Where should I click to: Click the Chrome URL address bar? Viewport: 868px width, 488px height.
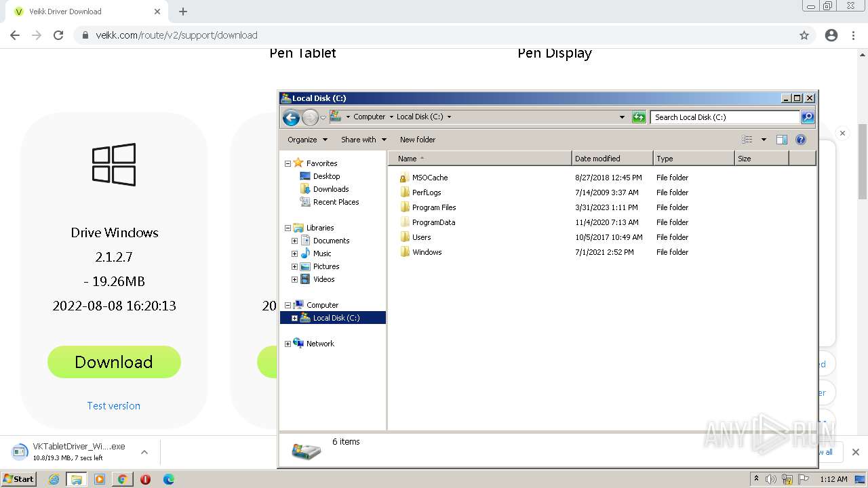pyautogui.click(x=434, y=35)
